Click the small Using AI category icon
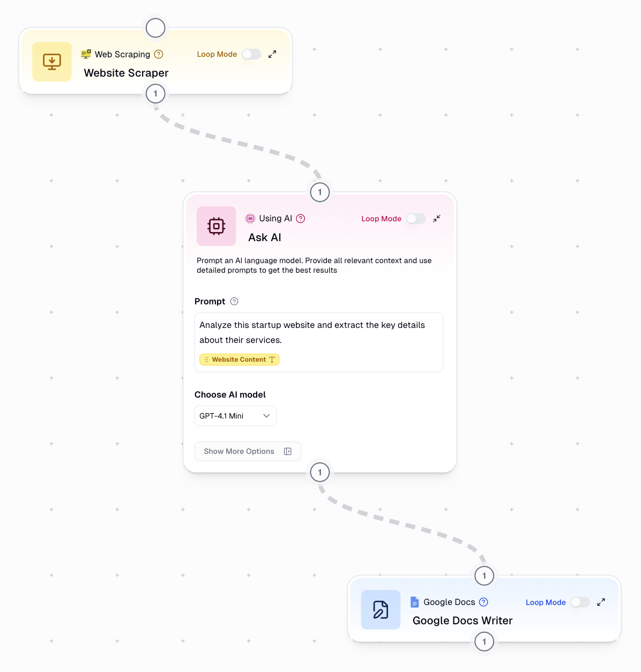 pos(250,219)
